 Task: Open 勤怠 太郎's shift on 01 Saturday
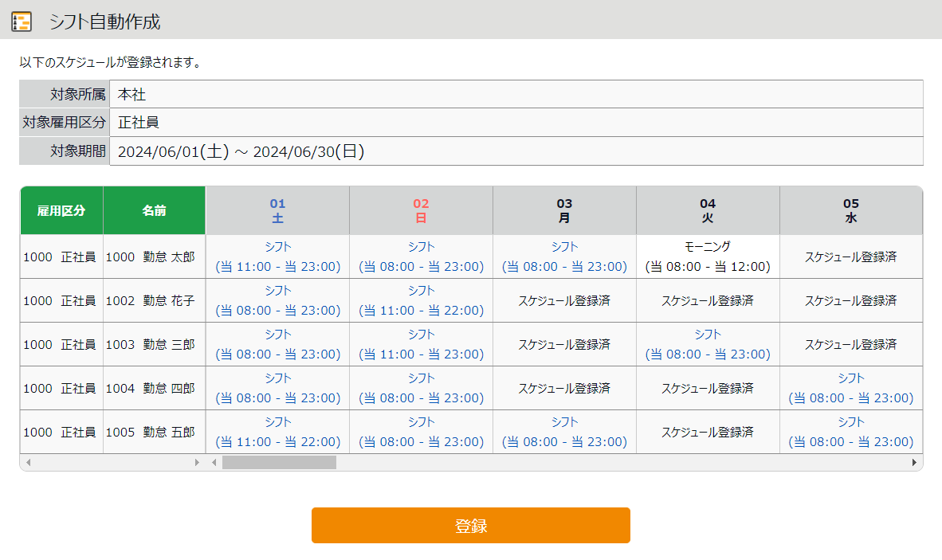277,257
